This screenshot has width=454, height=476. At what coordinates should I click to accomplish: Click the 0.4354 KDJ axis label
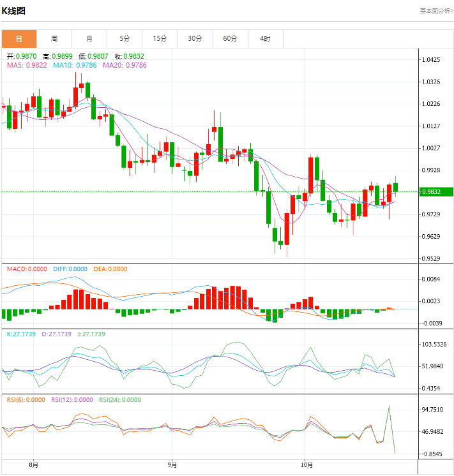coord(431,389)
